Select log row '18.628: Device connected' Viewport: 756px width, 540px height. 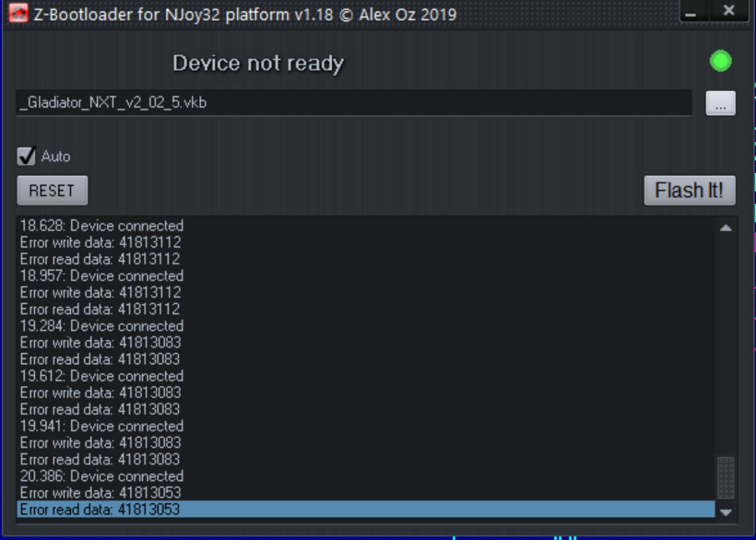(366, 226)
